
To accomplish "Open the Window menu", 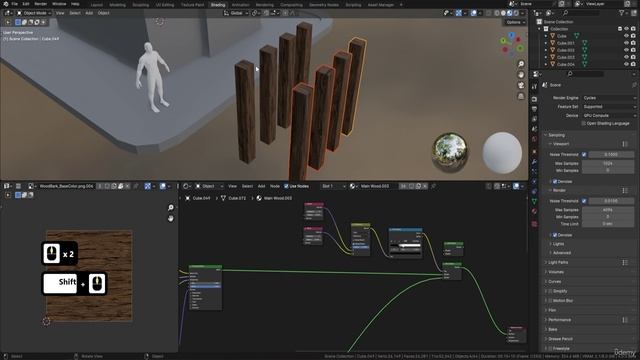I will 59,4.
